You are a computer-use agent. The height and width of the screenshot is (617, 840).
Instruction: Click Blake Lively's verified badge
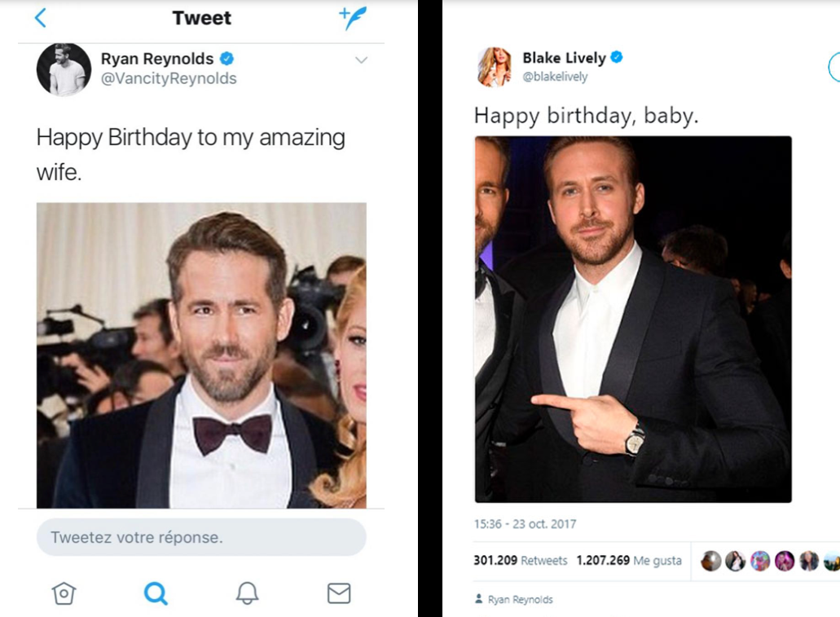pos(618,58)
